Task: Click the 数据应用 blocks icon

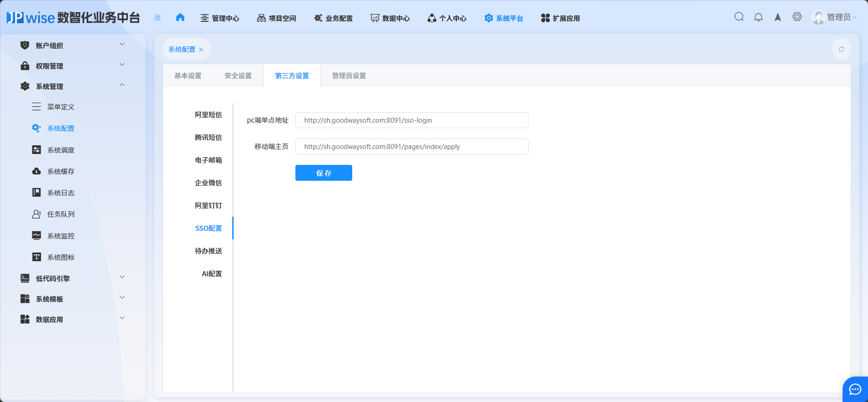Action: coord(25,319)
